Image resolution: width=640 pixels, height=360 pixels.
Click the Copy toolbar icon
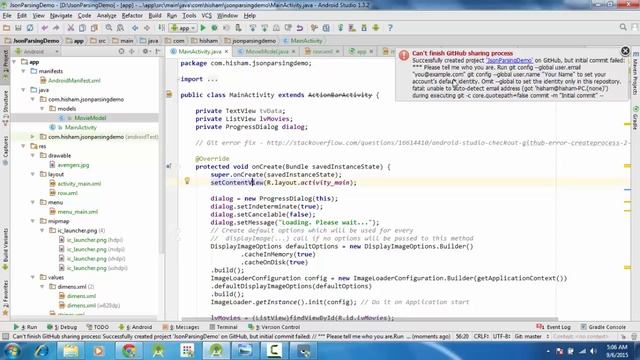coord(82,28)
